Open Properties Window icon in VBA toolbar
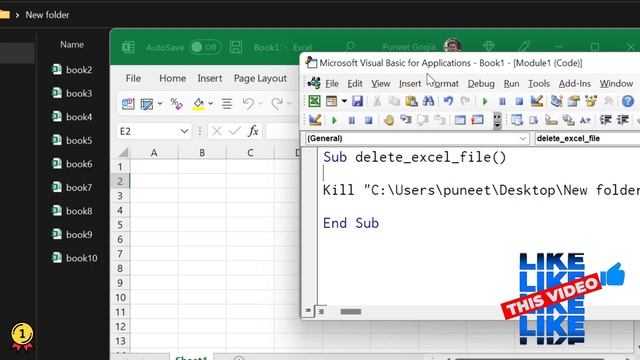The height and width of the screenshot is (360, 640). 573,101
